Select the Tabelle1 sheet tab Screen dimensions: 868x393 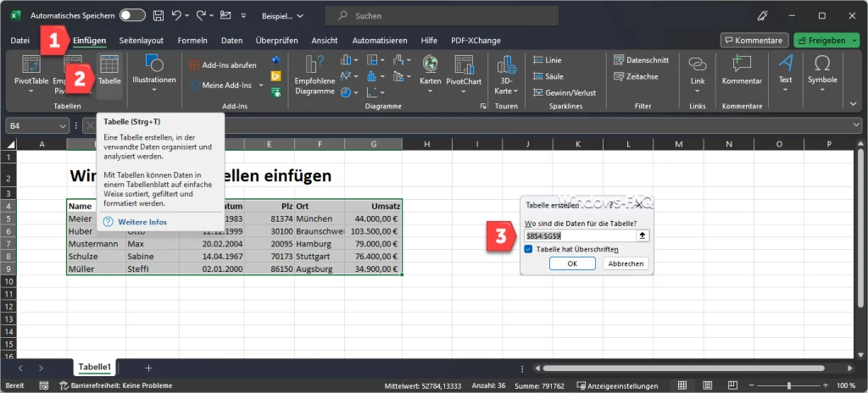coord(95,367)
